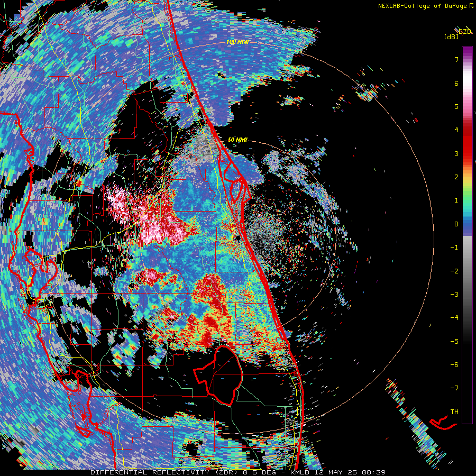Select the -1 value on color scale
The width and height of the screenshot is (476, 476).
click(x=454, y=248)
